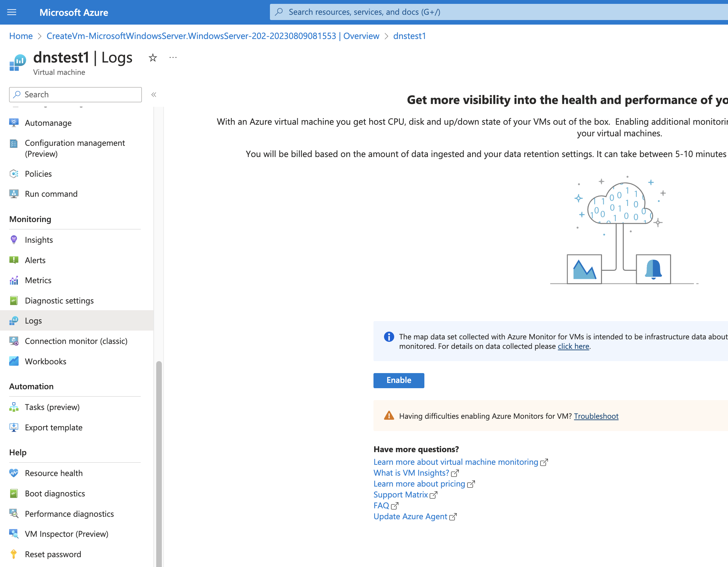Click the Export template icon
The image size is (728, 567).
tap(14, 427)
